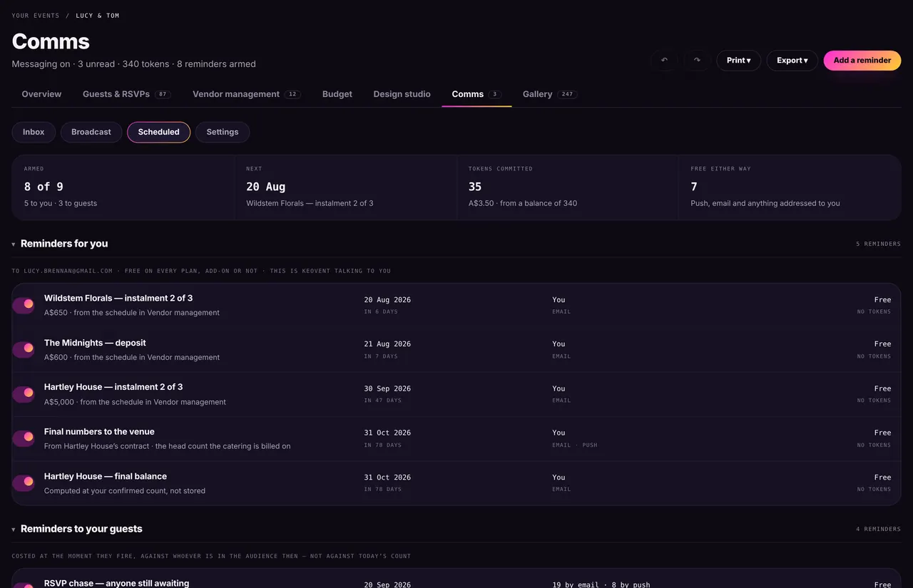Viewport: 913px width, 588px height.
Task: Toggle Wildstem Florals instalment reminder off
Action: tap(24, 305)
